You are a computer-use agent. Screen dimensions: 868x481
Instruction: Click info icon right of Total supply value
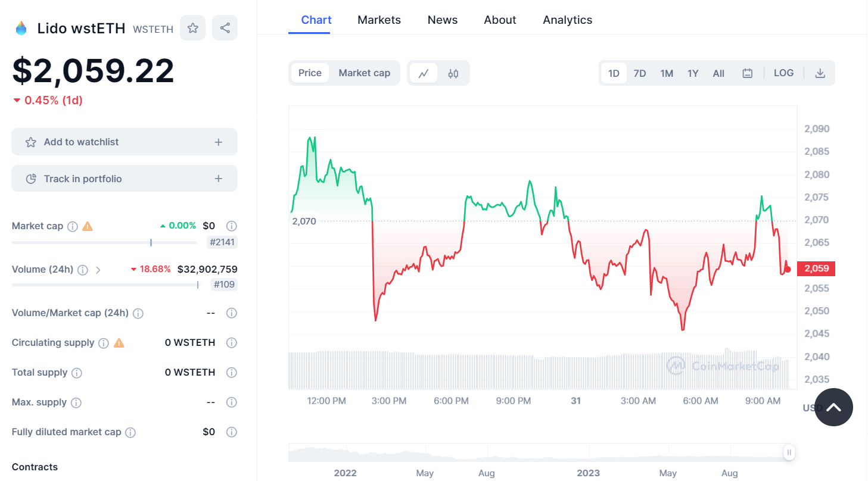tap(232, 373)
